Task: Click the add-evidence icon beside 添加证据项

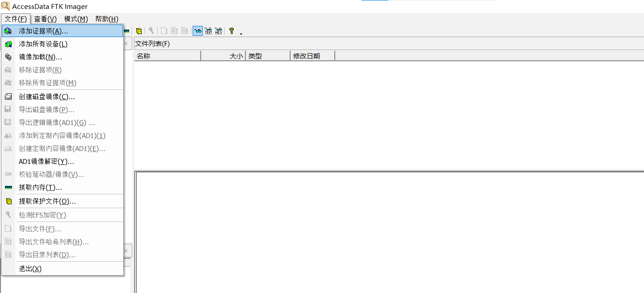Action: pyautogui.click(x=8, y=31)
